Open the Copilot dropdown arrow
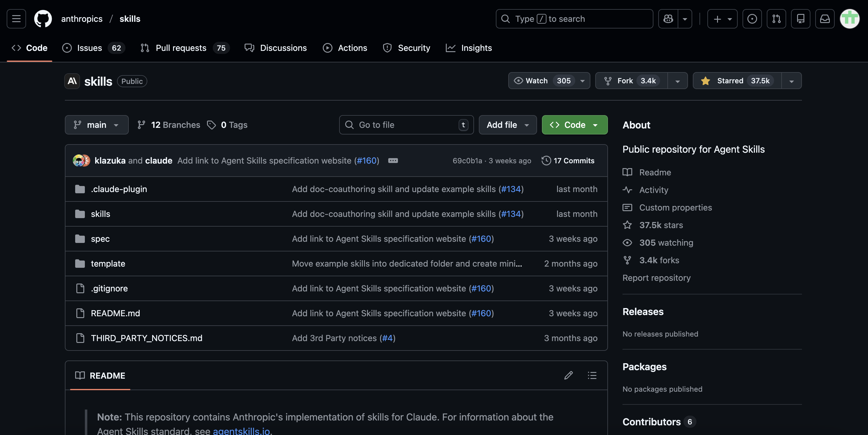Image resolution: width=868 pixels, height=435 pixels. click(685, 19)
